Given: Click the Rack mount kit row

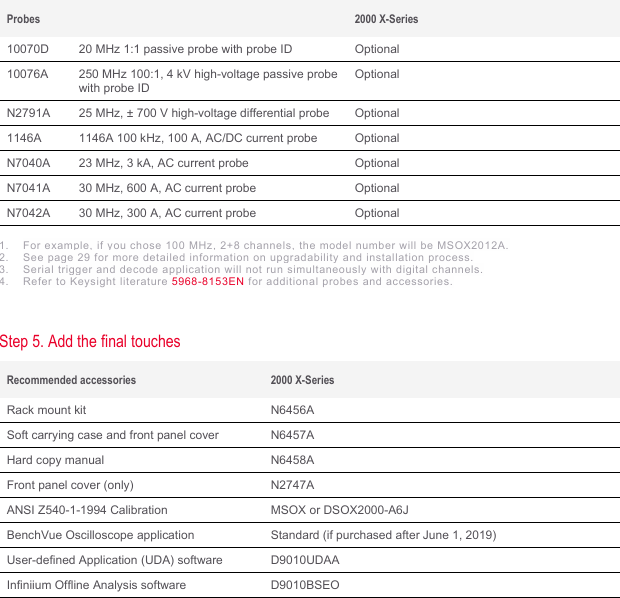Looking at the screenshot, I should (46, 410).
